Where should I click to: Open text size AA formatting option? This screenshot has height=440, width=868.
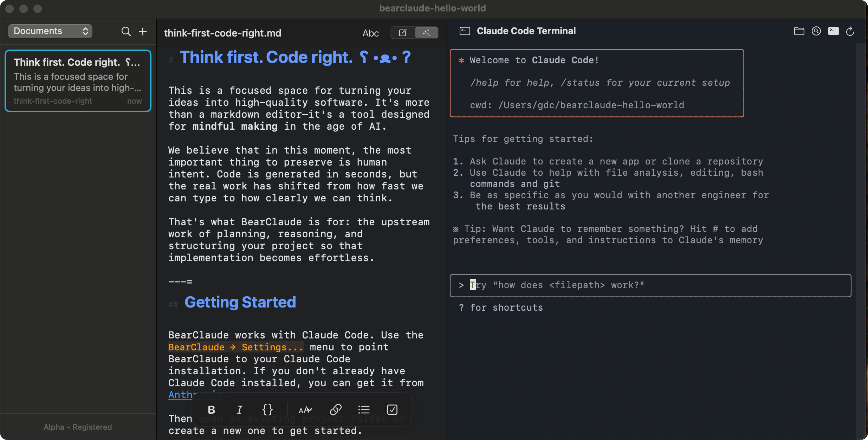[305, 410]
